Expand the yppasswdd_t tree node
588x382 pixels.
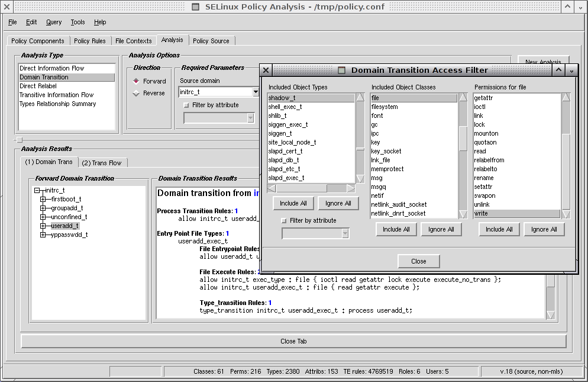(x=43, y=235)
